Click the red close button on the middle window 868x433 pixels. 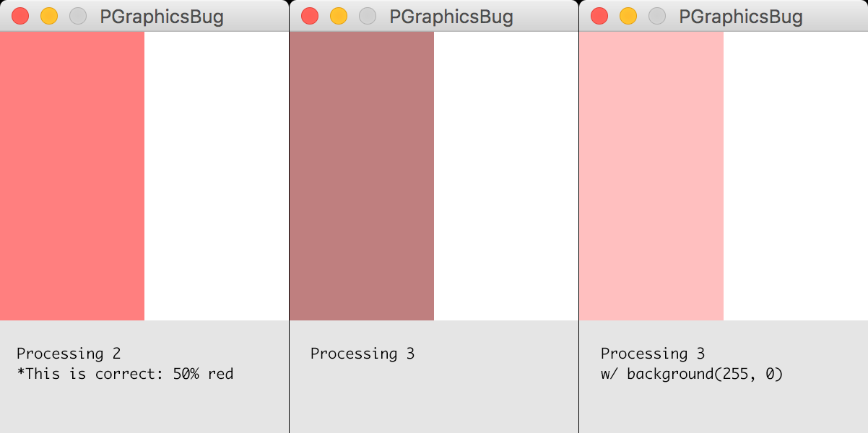pyautogui.click(x=309, y=15)
